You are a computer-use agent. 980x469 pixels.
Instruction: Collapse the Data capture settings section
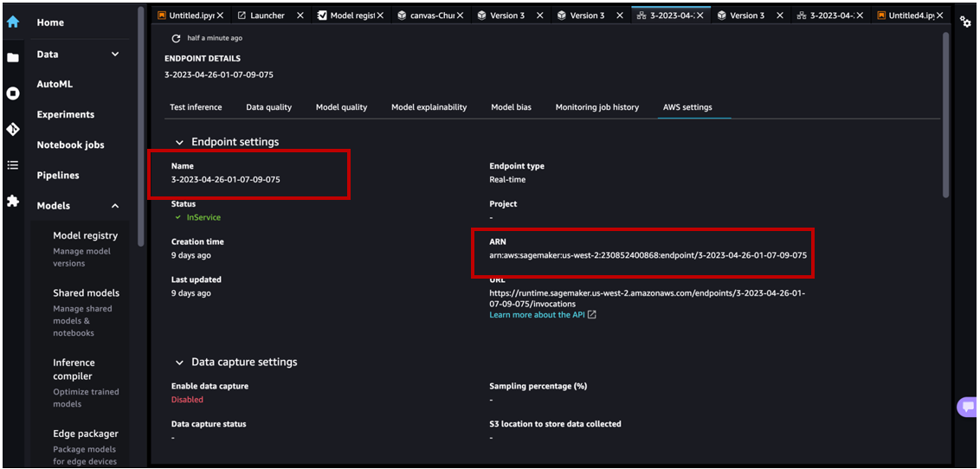click(180, 363)
